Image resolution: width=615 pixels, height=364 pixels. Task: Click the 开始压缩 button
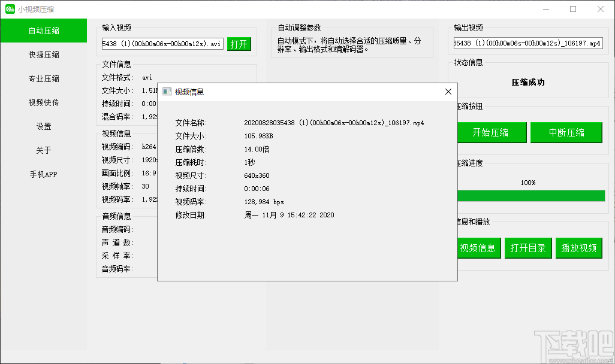tap(492, 132)
